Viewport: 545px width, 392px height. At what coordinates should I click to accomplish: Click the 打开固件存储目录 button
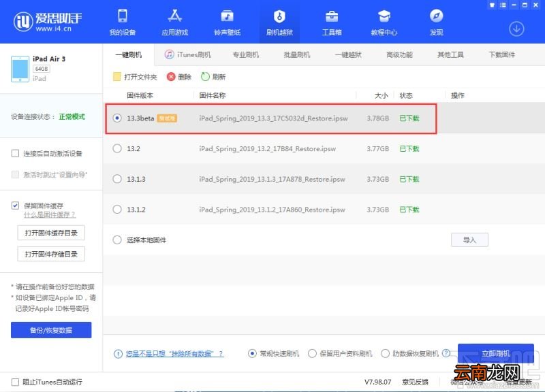[x=51, y=254]
